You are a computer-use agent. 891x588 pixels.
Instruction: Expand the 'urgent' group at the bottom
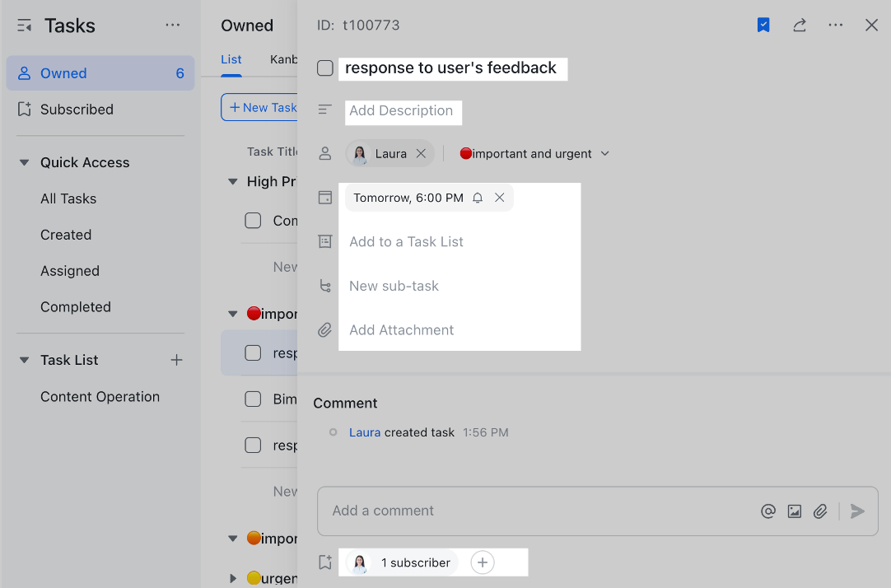pyautogui.click(x=232, y=578)
